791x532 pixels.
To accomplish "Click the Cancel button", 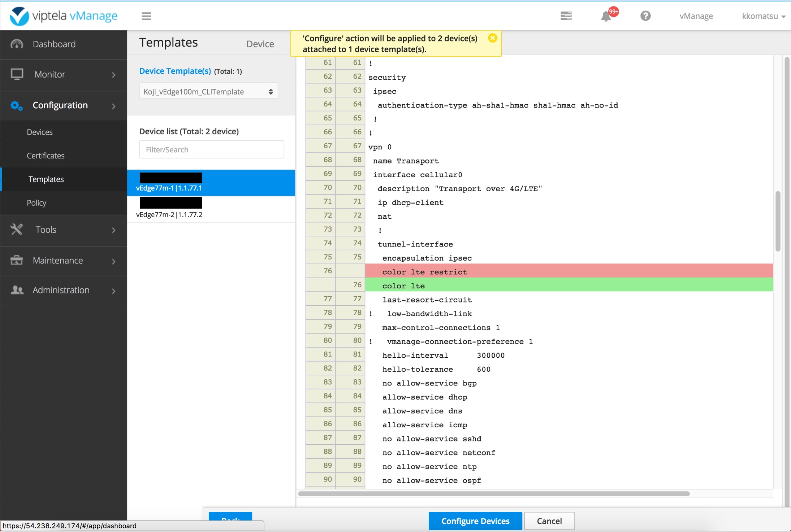I will pyautogui.click(x=549, y=521).
